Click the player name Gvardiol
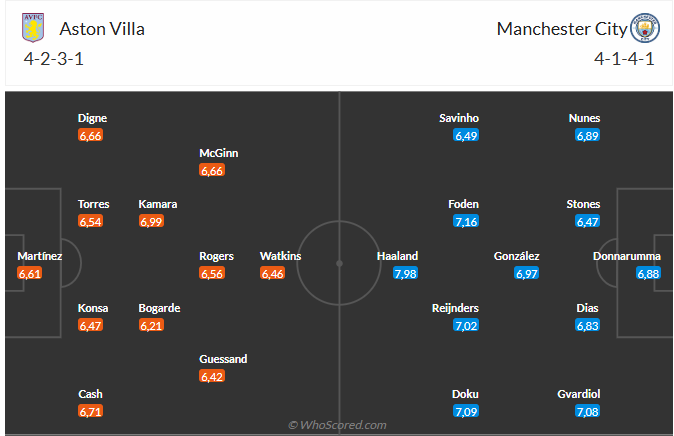 [579, 394]
